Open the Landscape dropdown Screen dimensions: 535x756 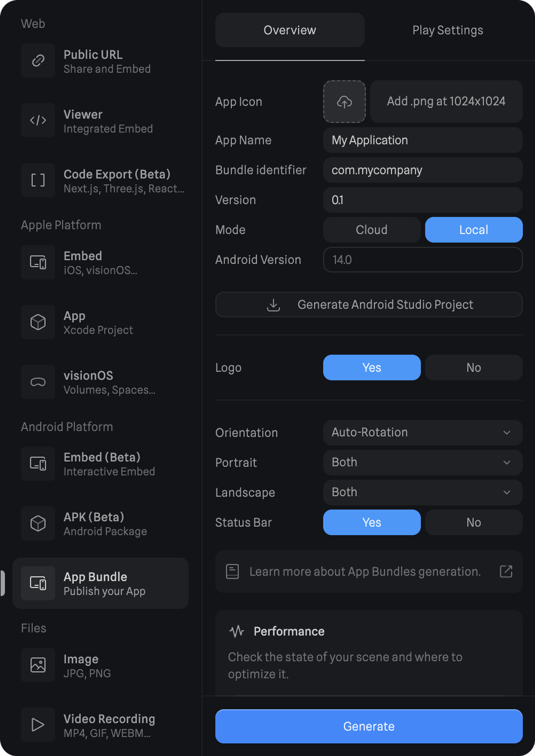click(422, 492)
